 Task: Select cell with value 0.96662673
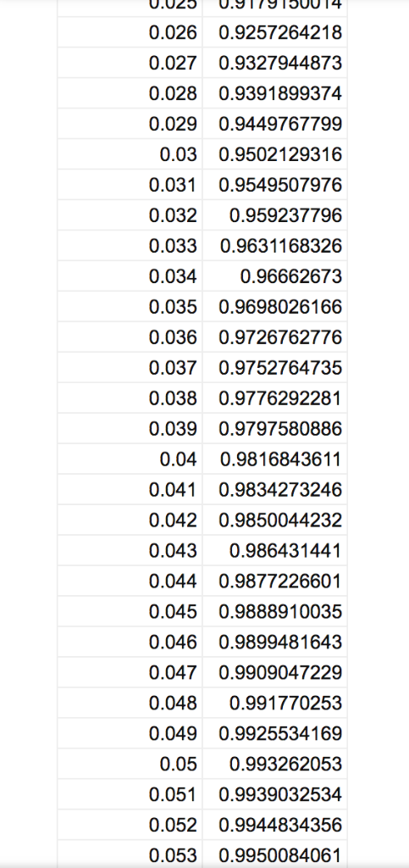274,275
